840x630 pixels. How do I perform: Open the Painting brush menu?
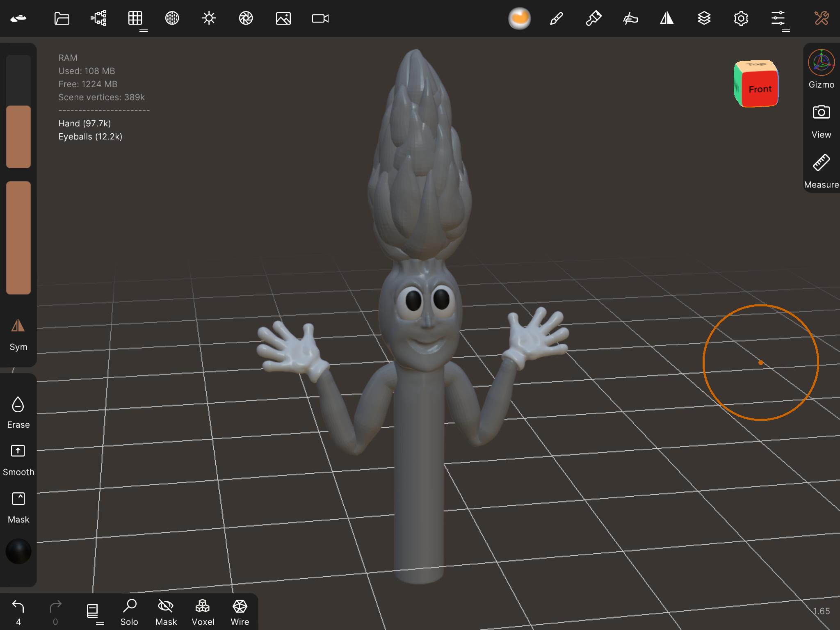[556, 18]
